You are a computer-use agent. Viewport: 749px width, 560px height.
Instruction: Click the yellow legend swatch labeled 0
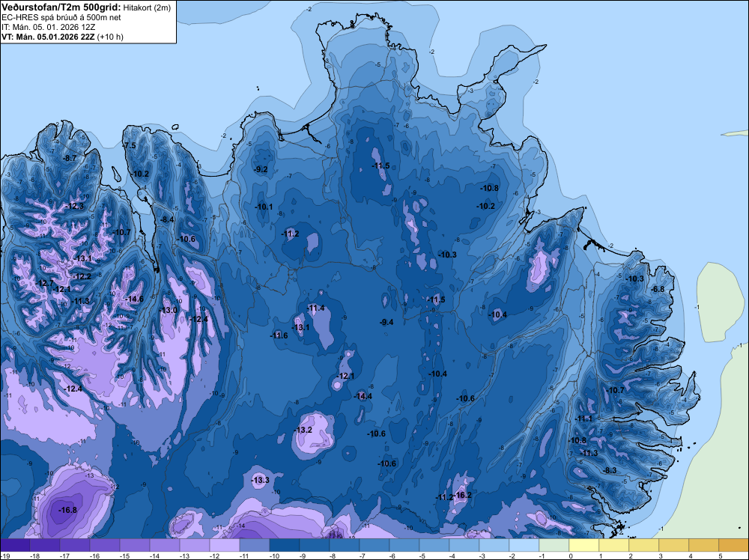(x=583, y=545)
